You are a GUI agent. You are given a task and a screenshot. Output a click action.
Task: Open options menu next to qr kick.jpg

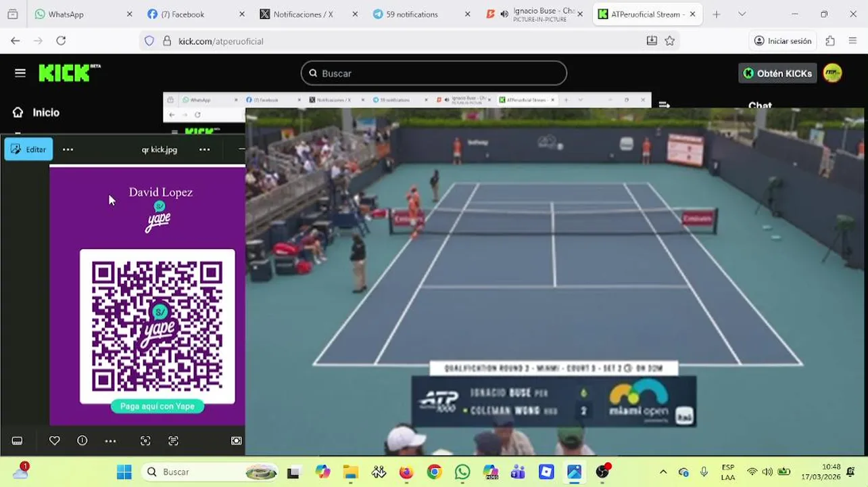pyautogui.click(x=204, y=149)
